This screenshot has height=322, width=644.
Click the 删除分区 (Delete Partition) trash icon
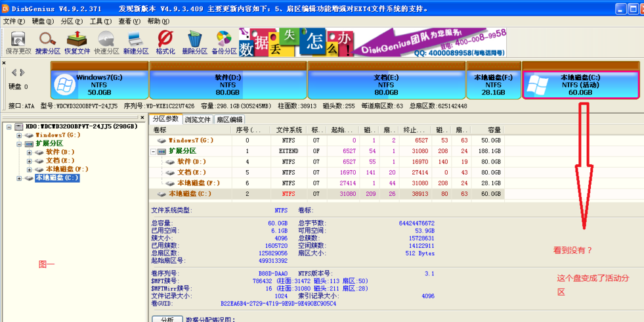tap(194, 41)
